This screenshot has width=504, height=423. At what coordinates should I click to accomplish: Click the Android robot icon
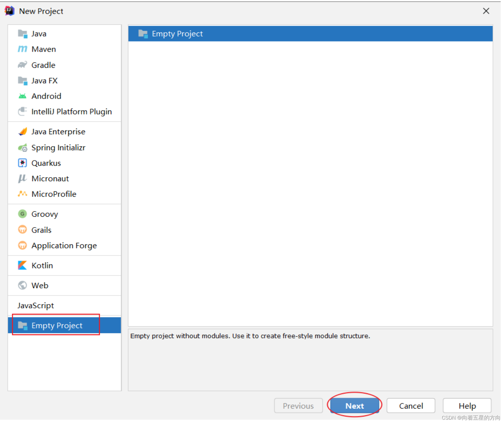tap(22, 96)
